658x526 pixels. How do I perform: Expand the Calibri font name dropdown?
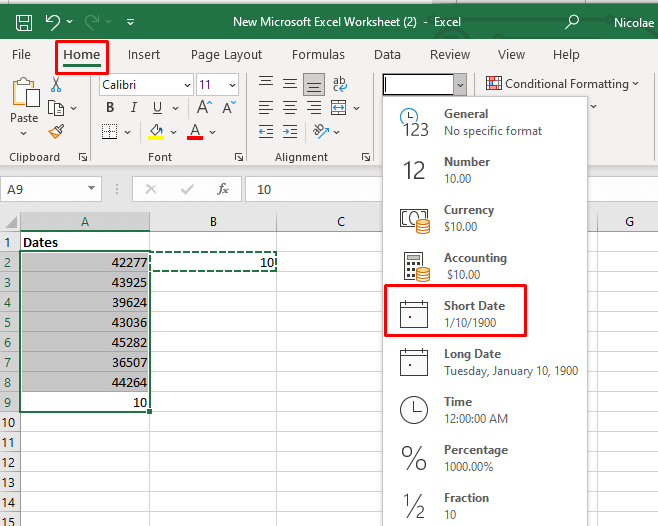[x=185, y=85]
